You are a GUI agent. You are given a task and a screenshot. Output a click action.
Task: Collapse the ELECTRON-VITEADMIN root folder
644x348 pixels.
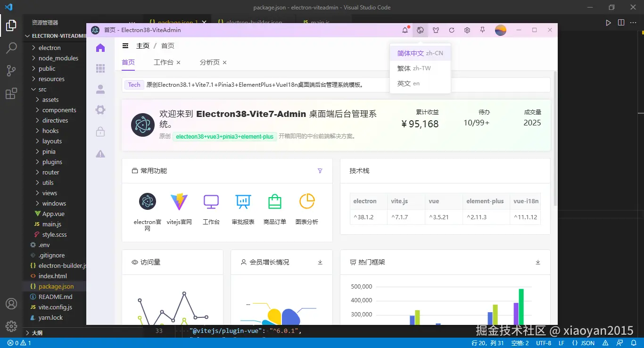[55, 36]
